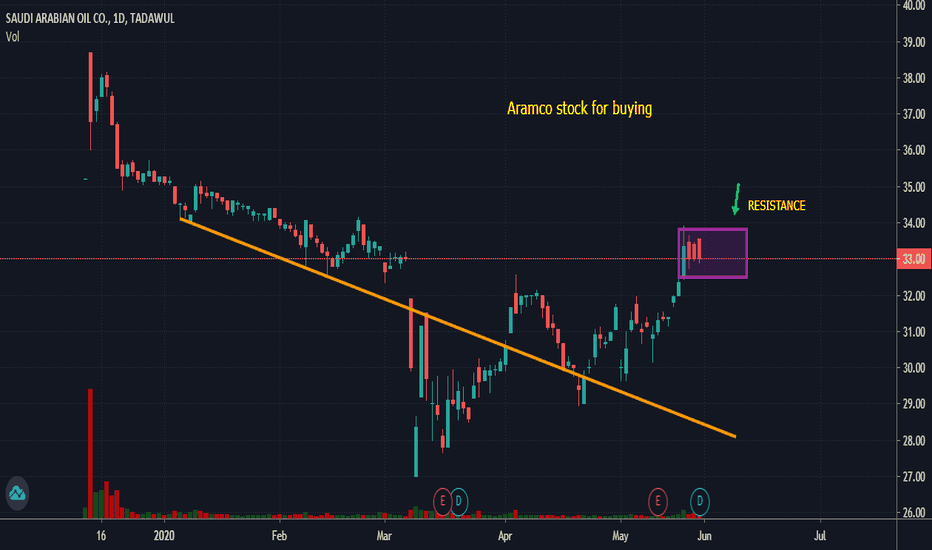Click the 37.00 price axis label
Screen dimensions: 932x550
pos(914,114)
